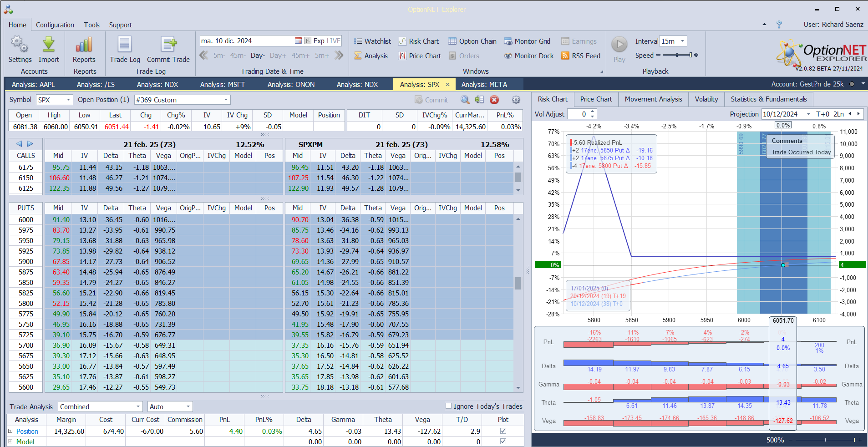Open the Trade Log icon
The height and width of the screenshot is (447, 868).
point(125,45)
